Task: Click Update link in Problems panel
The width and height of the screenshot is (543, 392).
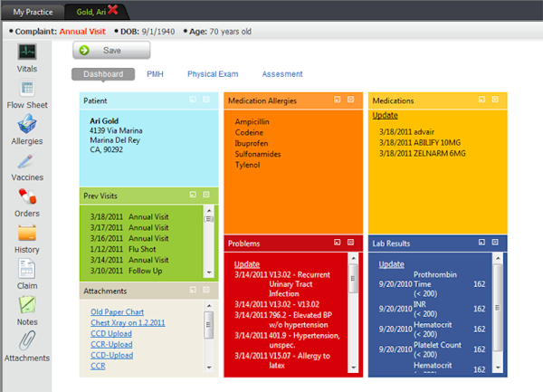Action: (247, 264)
